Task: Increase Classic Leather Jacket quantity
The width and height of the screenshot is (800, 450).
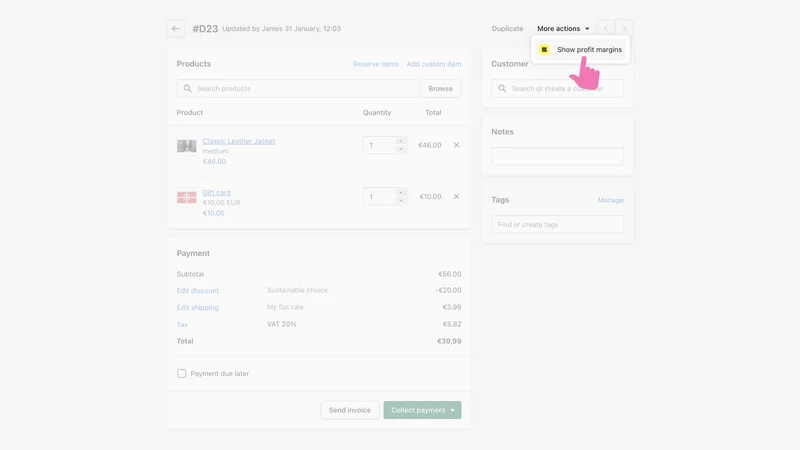Action: tap(401, 141)
